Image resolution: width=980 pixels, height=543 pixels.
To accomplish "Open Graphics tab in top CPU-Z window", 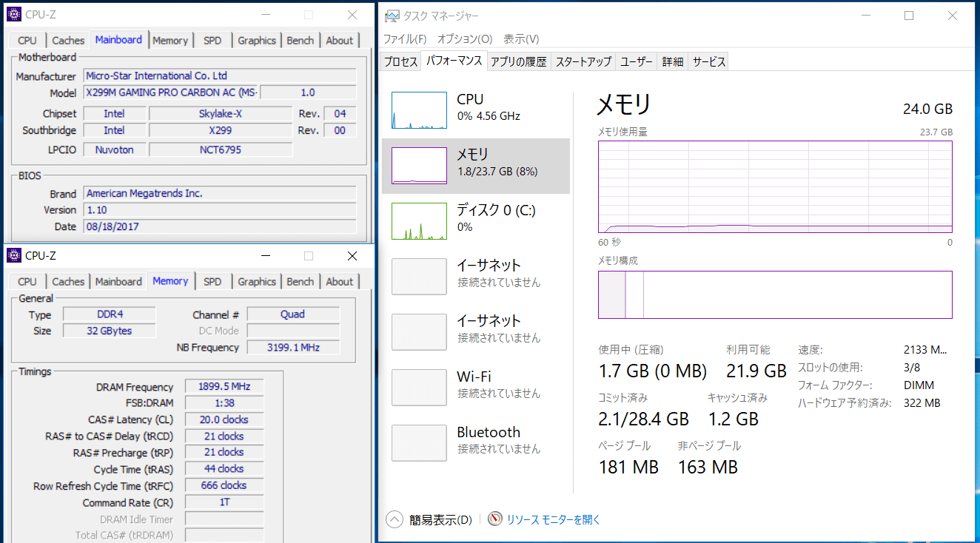I will tap(257, 41).
